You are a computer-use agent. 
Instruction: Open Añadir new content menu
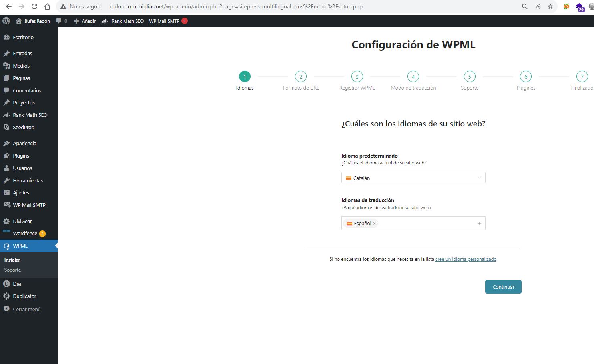(85, 21)
